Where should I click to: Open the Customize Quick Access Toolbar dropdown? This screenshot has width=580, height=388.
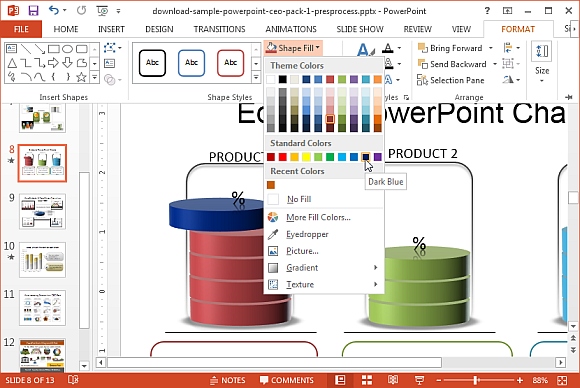[118, 11]
